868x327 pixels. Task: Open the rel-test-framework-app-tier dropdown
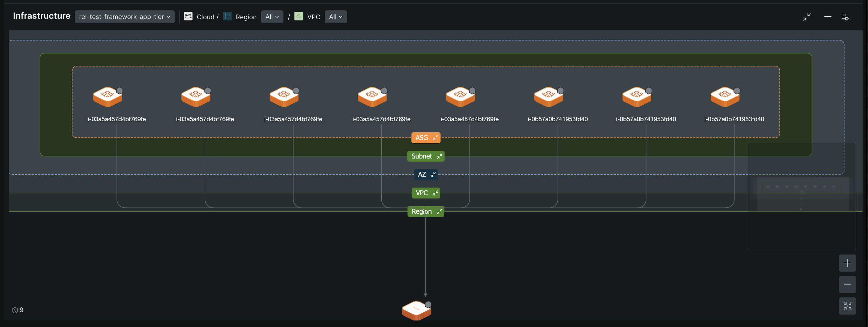[124, 17]
